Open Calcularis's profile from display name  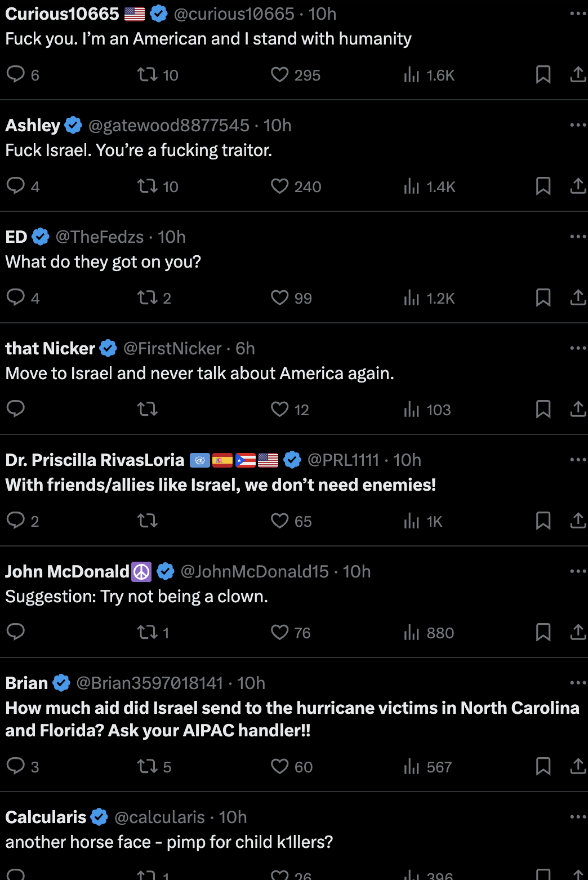pyautogui.click(x=46, y=817)
